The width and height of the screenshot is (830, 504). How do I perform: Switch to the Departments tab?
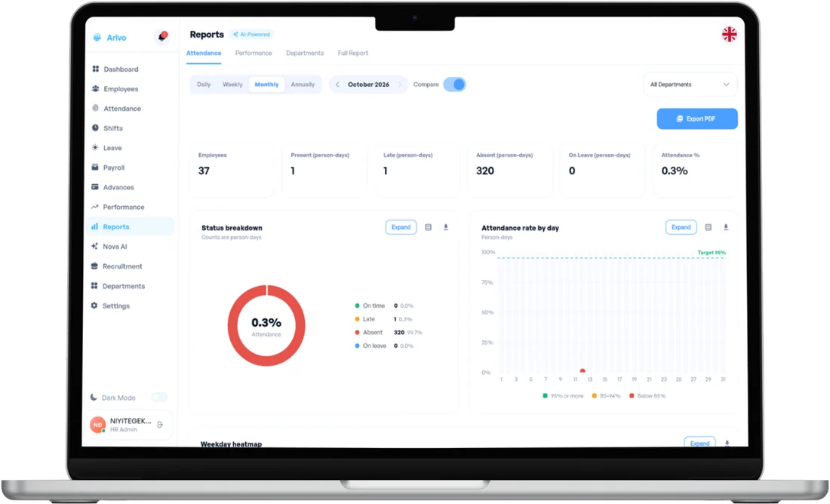click(305, 53)
